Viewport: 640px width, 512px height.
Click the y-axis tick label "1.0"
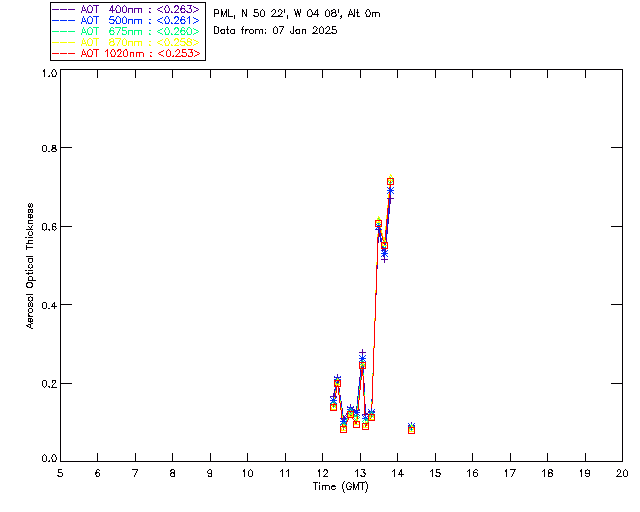[49, 73]
